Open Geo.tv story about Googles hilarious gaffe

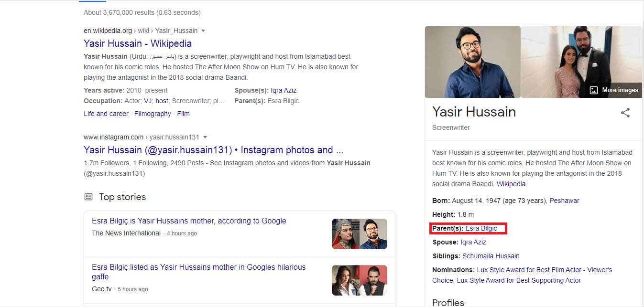(x=198, y=272)
